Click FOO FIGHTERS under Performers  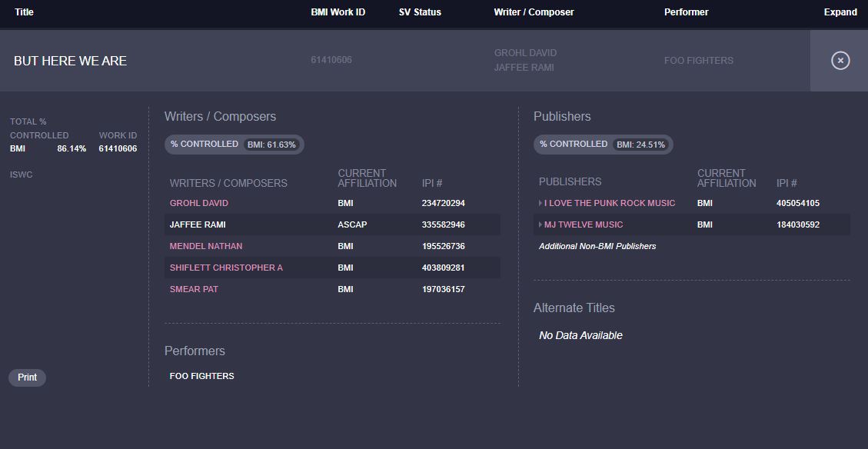pyautogui.click(x=201, y=377)
